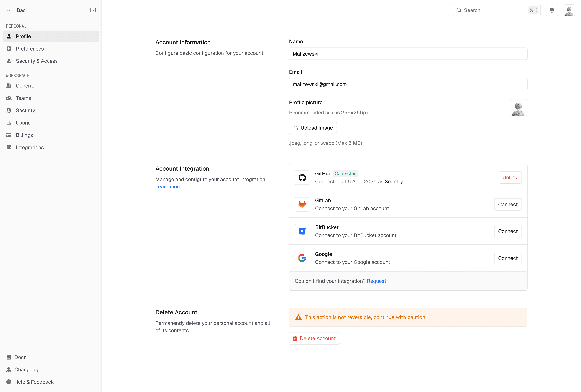Click the double-chevron Back icon
The height and width of the screenshot is (392, 581).
(9, 10)
